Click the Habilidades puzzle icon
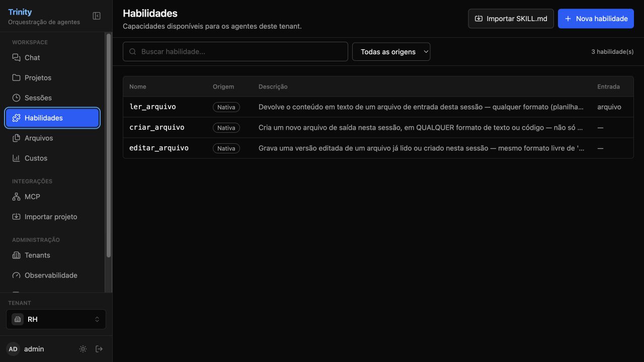 pos(16,118)
